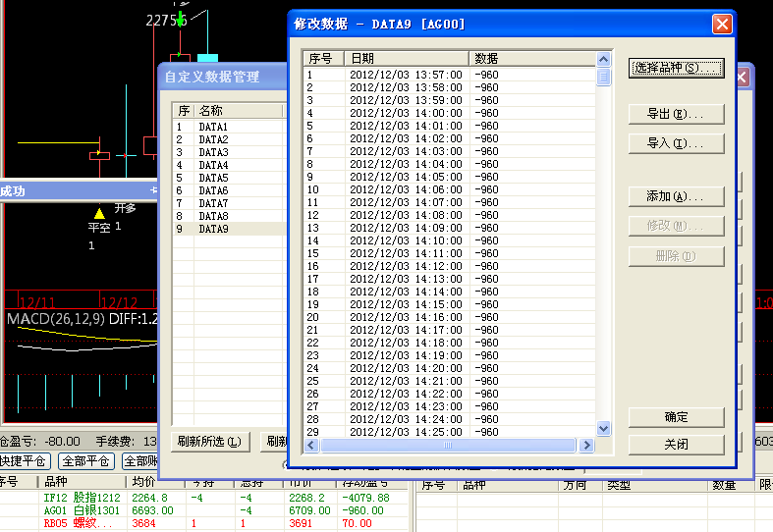Select DATA7 in custom data list

tap(229, 203)
